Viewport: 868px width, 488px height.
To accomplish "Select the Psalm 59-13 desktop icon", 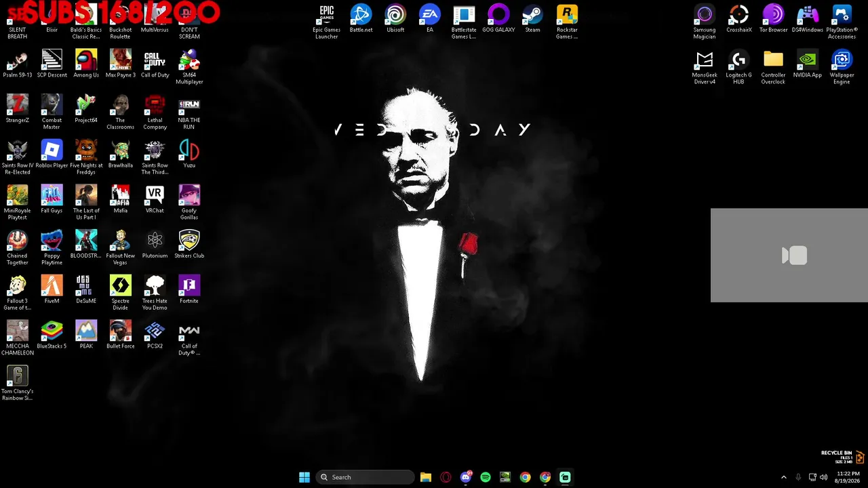I will coord(18,64).
